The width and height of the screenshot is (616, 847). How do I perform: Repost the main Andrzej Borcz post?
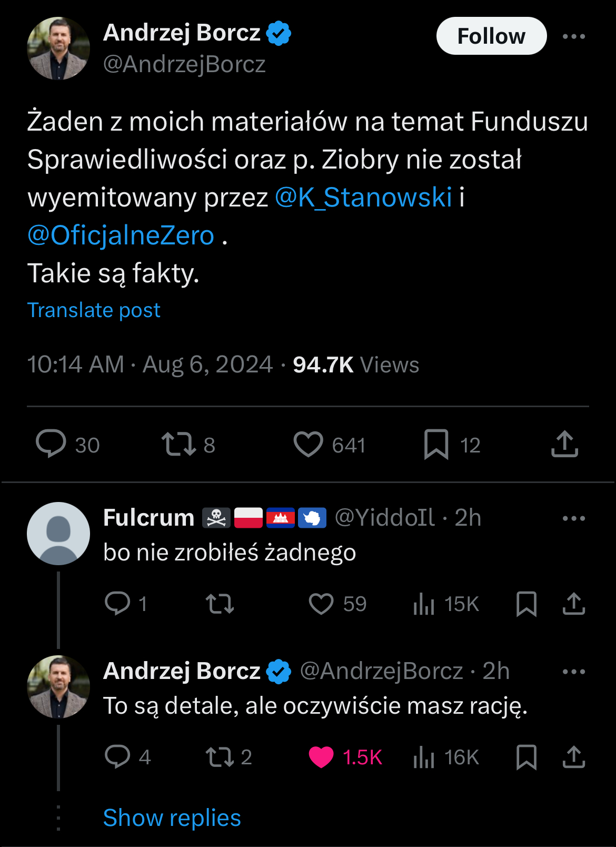coord(178,444)
